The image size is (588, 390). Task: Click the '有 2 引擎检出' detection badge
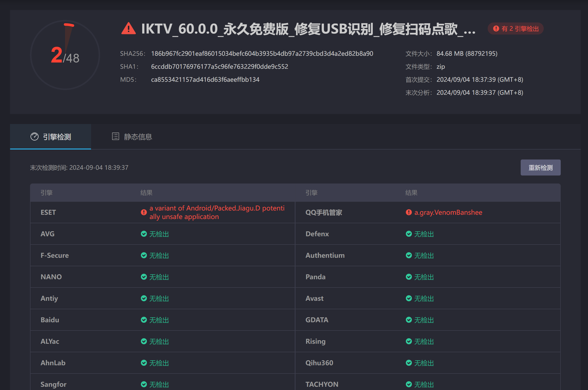point(515,29)
